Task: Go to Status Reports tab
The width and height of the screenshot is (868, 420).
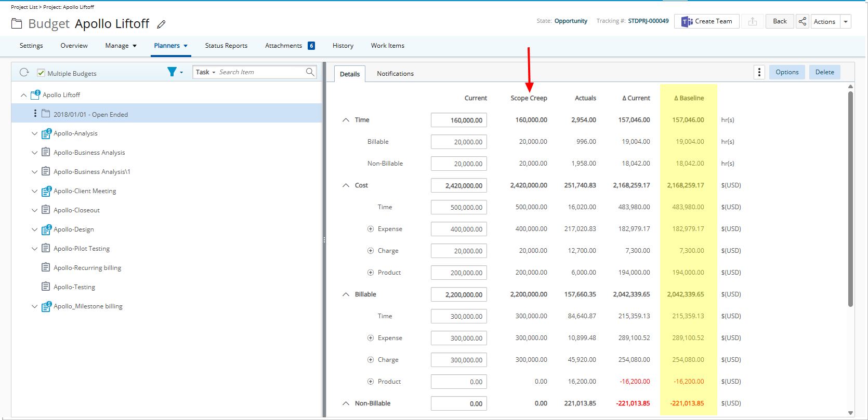Action: tap(226, 46)
